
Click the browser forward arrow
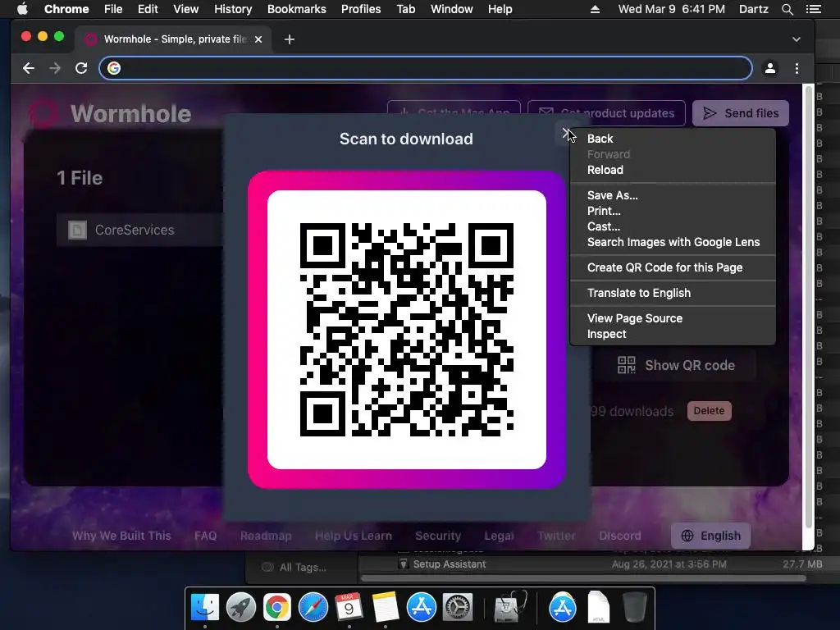tap(55, 68)
